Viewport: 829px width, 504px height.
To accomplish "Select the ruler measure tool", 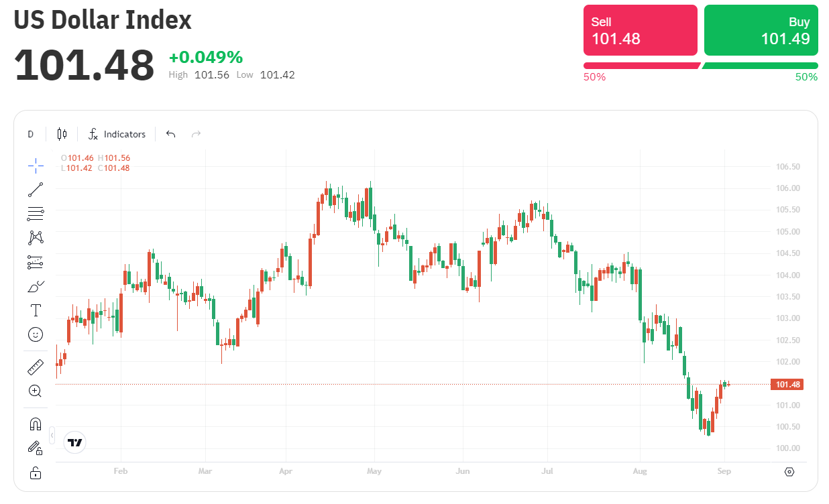I will click(36, 367).
